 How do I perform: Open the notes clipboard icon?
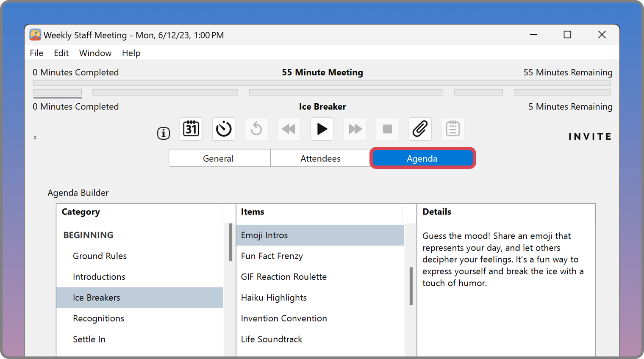coord(452,129)
